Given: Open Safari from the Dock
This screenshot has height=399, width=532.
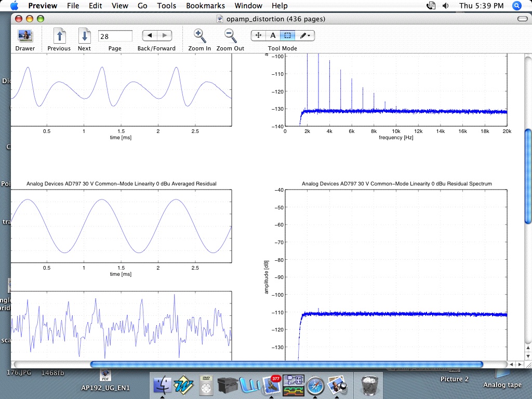Looking at the screenshot, I should click(x=315, y=385).
